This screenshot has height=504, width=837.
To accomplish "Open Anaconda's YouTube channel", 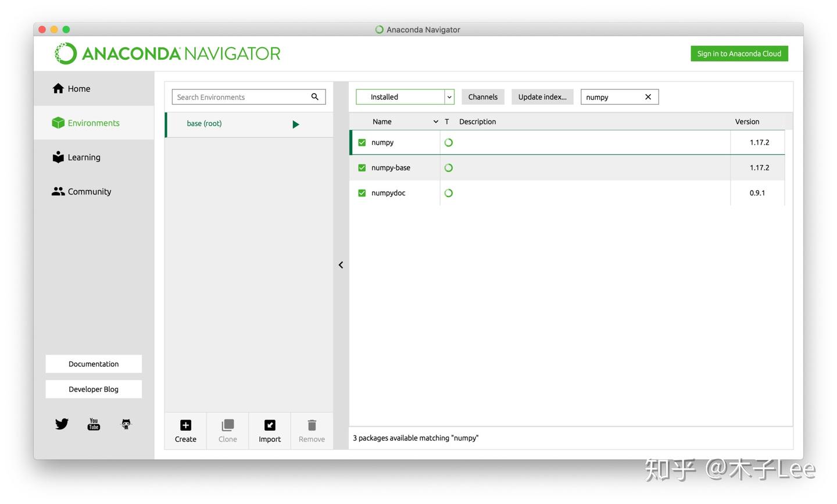I will [93, 424].
